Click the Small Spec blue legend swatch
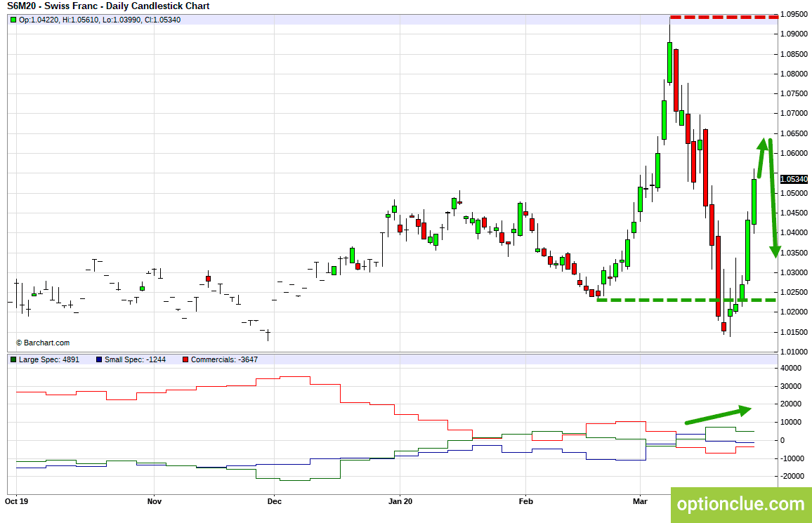Image resolution: width=812 pixels, height=523 pixels. [99, 359]
